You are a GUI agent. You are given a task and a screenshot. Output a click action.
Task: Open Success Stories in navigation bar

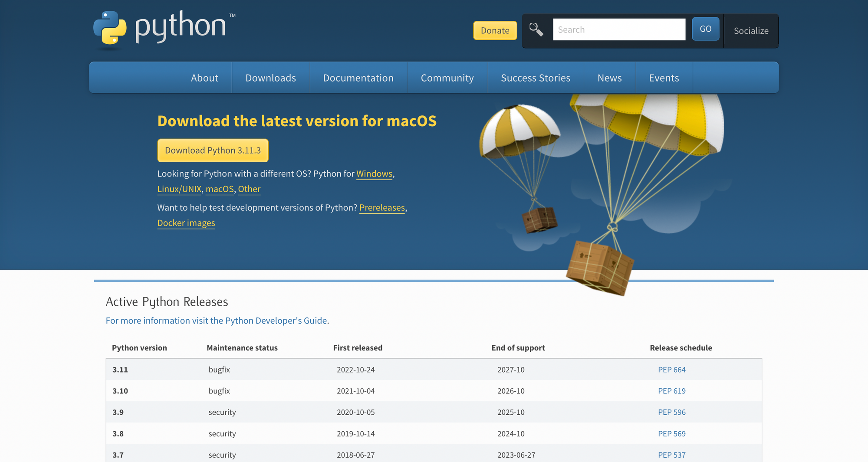(536, 78)
